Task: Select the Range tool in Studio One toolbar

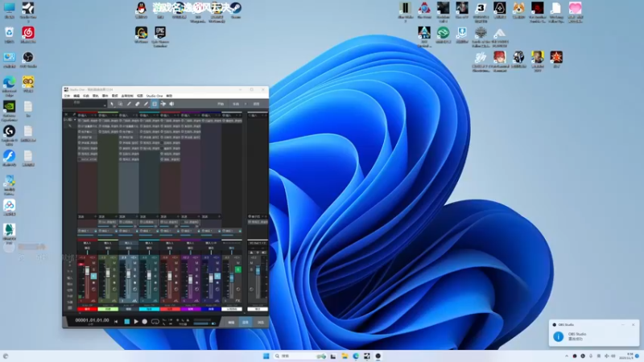Action: point(120,104)
